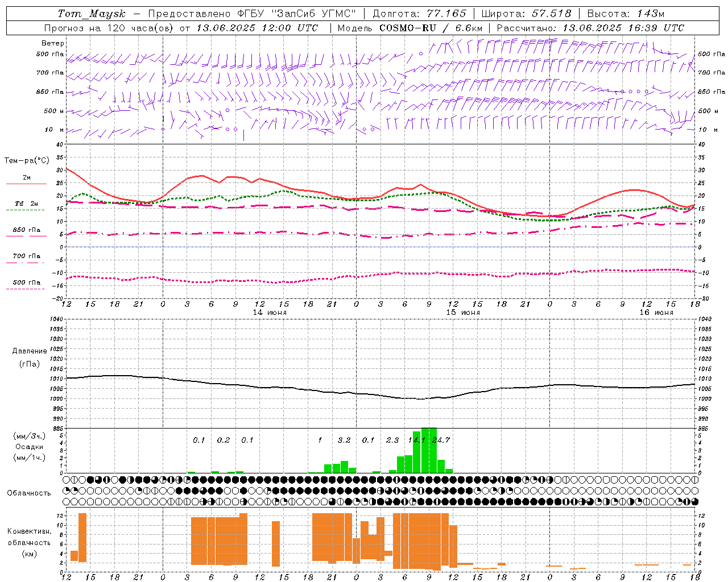Click the 3.2 precipitation total
Image resolution: width=728 pixels, height=582 pixels.
(x=344, y=440)
